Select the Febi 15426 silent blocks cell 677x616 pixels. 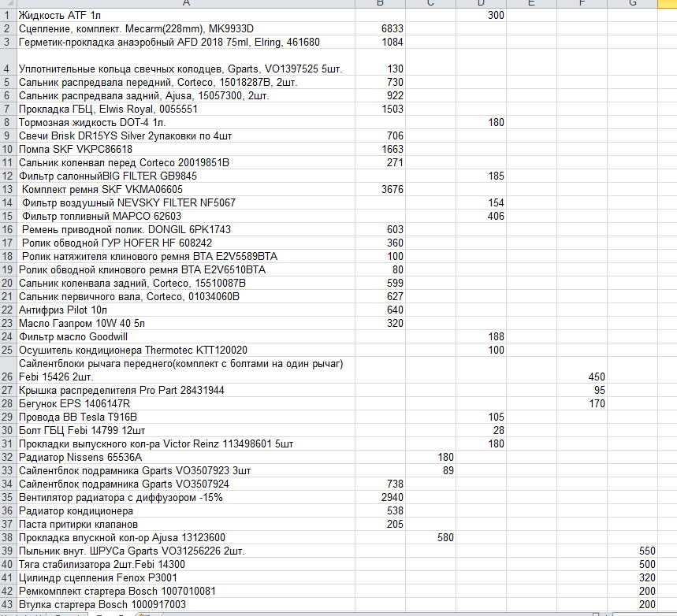(x=186, y=370)
